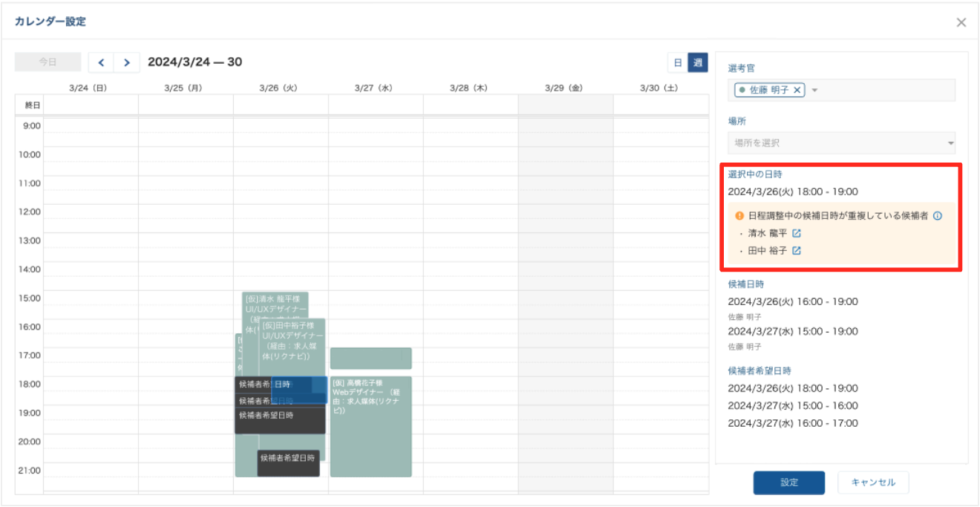
Task: Click the 設定 button
Action: point(789,483)
